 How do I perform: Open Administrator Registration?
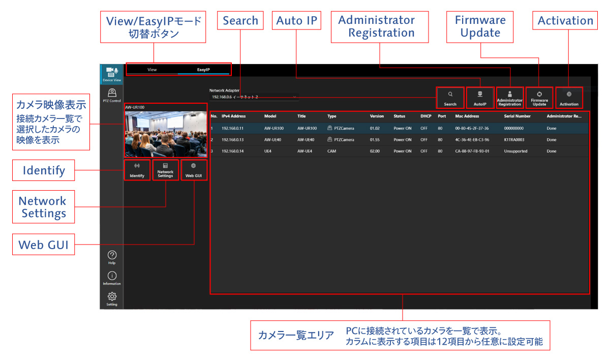point(509,98)
